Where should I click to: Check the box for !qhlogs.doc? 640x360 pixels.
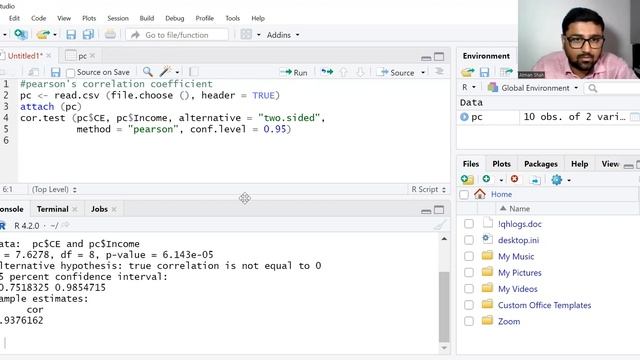469,224
